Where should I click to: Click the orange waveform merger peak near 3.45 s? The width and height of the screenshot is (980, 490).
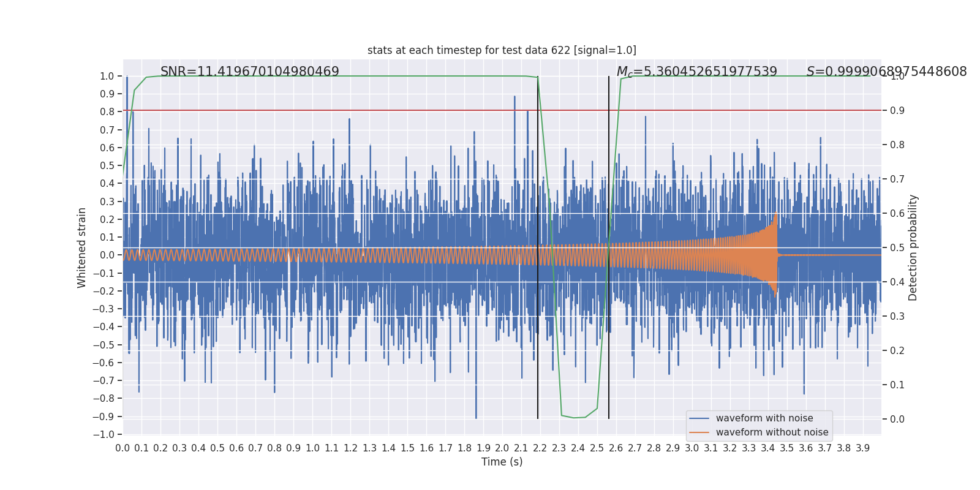[x=775, y=216]
